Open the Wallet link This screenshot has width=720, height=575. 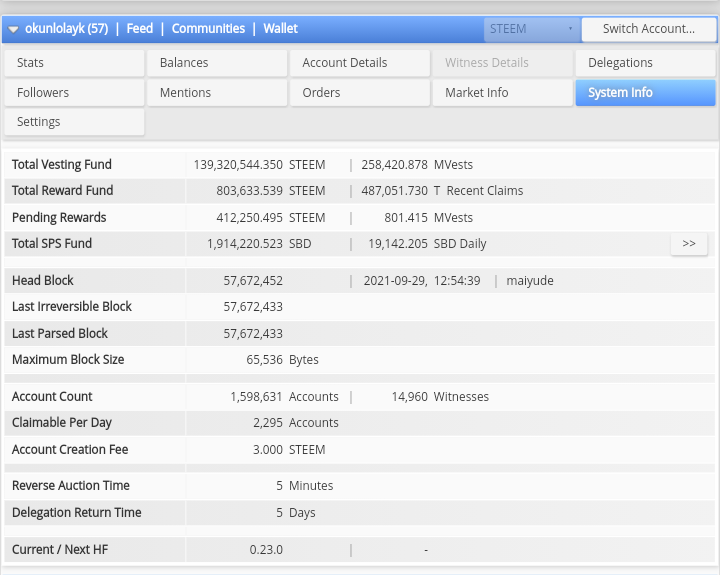point(281,28)
